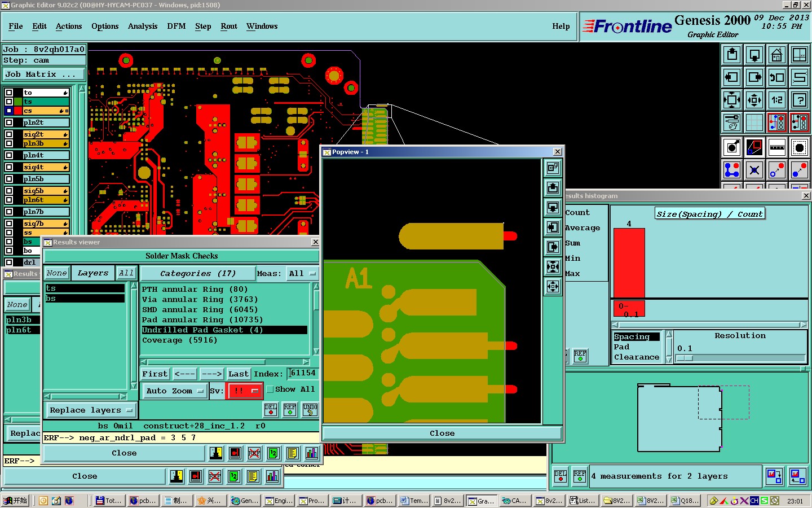Click DEL icon in Results viewer

(x=271, y=409)
